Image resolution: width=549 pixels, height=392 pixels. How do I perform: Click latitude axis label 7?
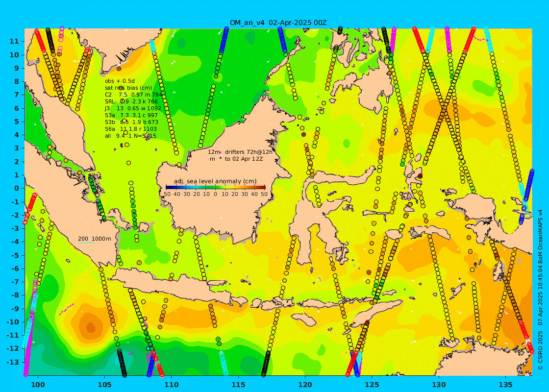point(17,95)
